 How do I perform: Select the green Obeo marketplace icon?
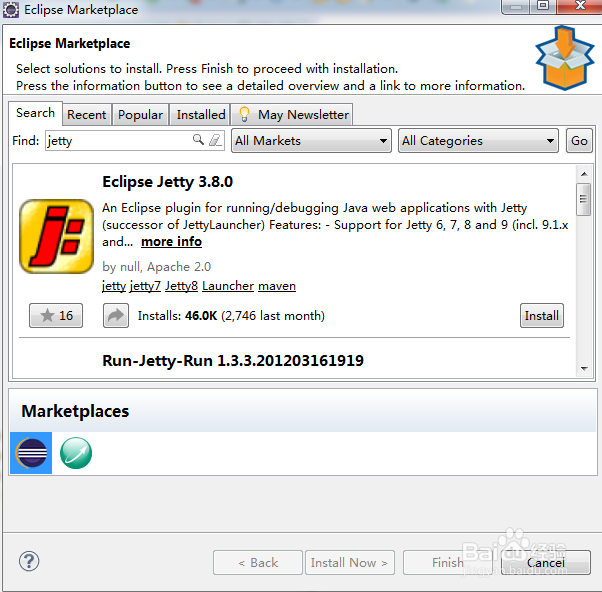76,453
